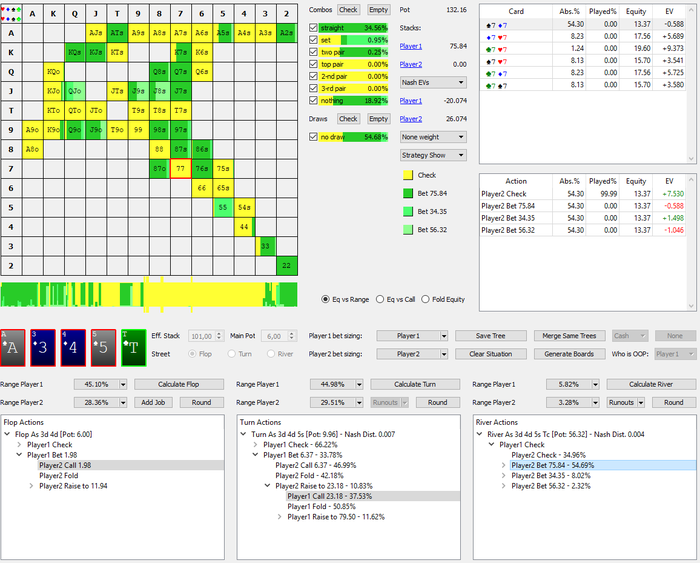Select Fold Equity radio button

tap(425, 299)
